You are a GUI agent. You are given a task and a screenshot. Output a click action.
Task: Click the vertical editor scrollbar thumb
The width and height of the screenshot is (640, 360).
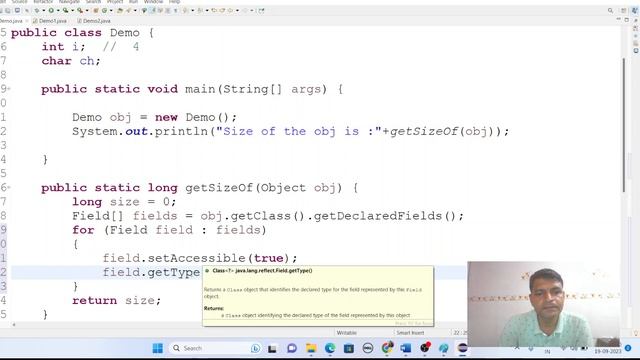(624, 125)
